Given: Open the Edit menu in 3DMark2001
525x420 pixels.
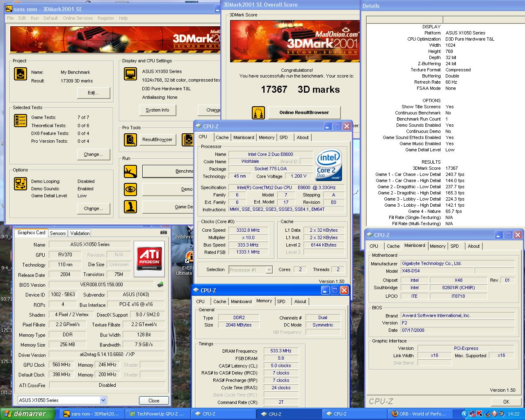Looking at the screenshot, I should click(22, 18).
